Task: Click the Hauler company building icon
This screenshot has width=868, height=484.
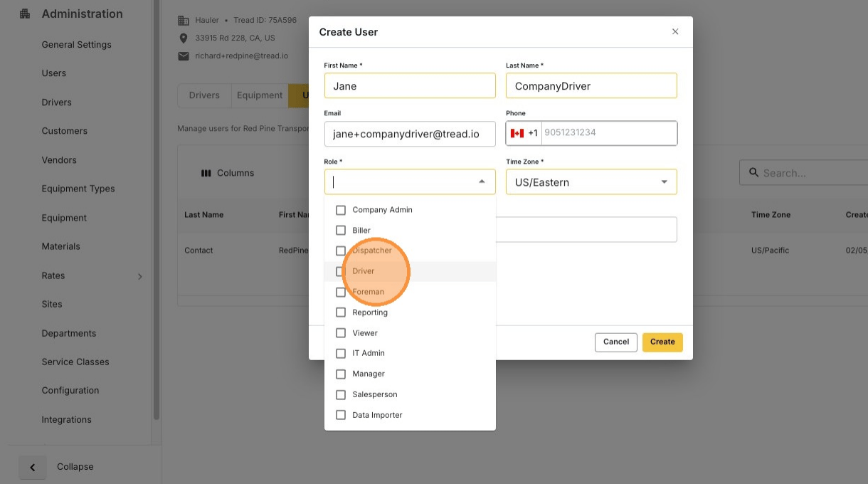Action: [x=183, y=21]
